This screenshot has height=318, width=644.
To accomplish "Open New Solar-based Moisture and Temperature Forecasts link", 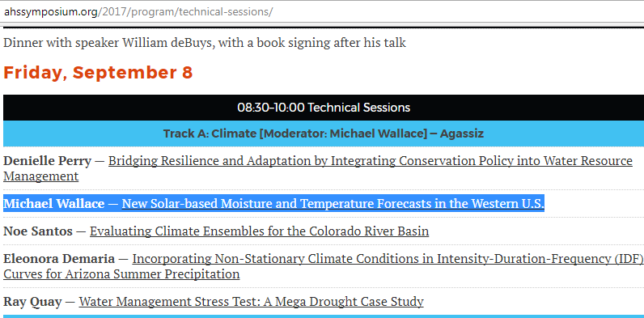I will click(x=333, y=203).
